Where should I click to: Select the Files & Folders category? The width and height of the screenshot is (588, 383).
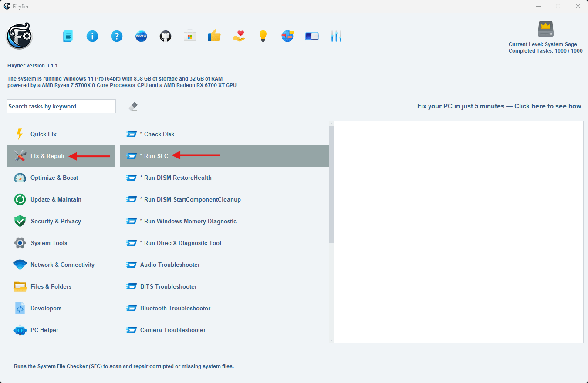(x=61, y=286)
